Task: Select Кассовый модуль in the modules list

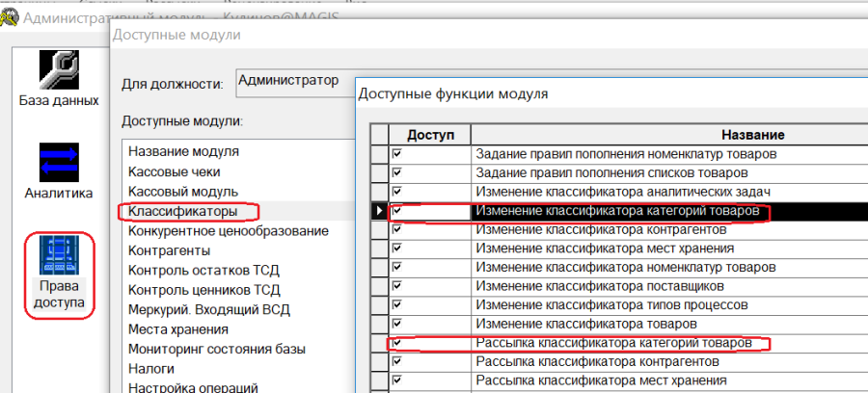Action: 183,192
